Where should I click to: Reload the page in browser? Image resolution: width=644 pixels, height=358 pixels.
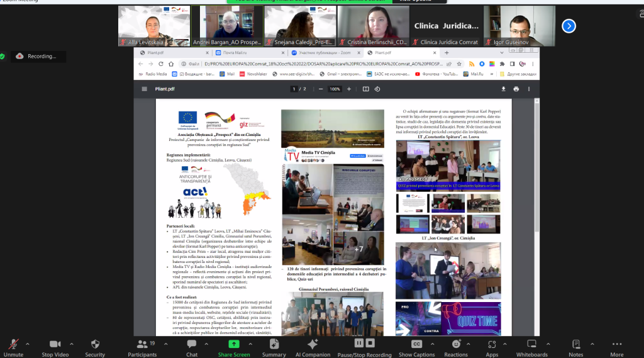(161, 64)
